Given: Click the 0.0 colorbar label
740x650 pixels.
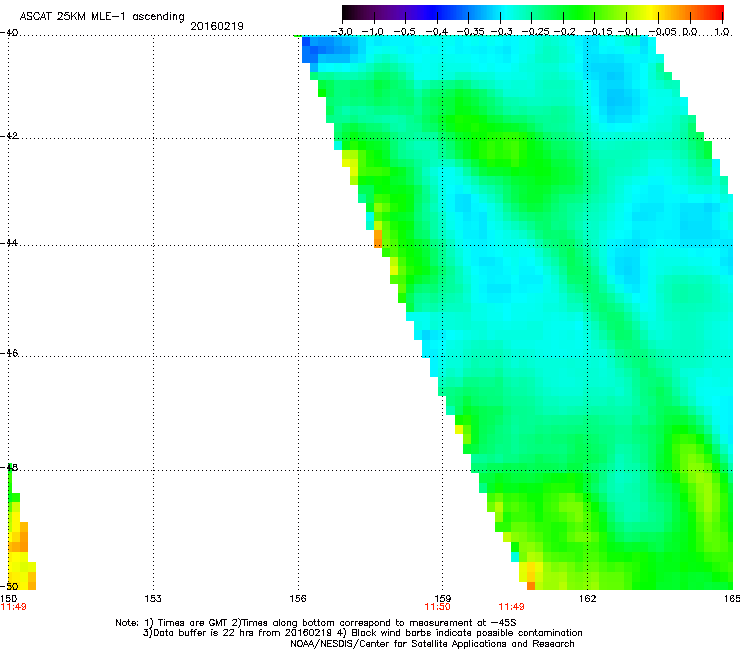Looking at the screenshot, I should coord(690,32).
